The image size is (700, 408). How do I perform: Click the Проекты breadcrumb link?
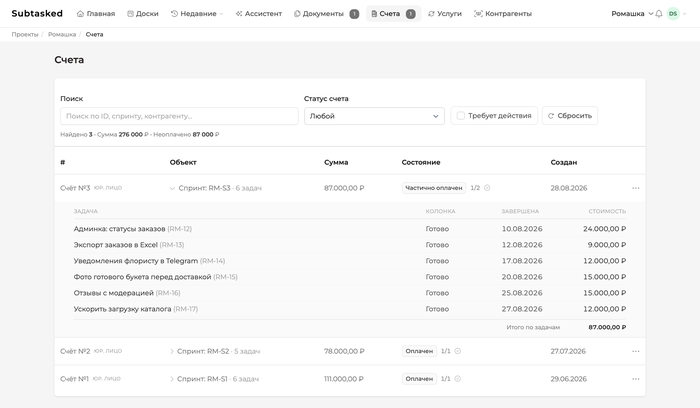(x=25, y=34)
